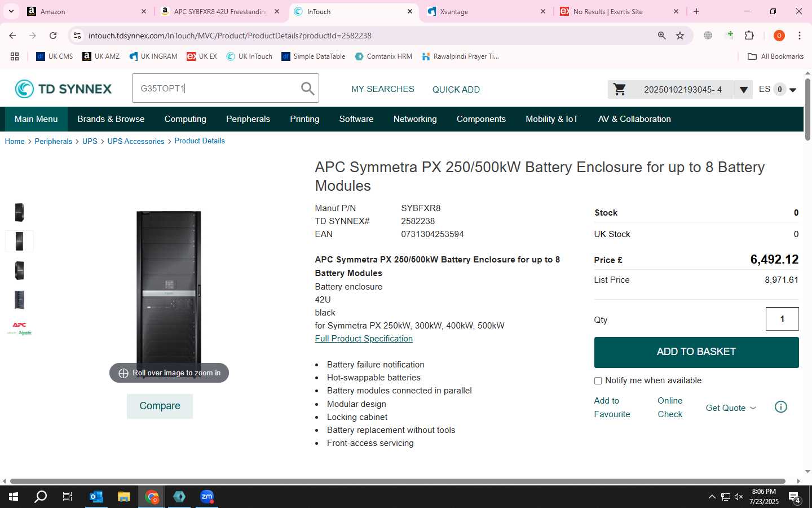Open Windows taskbar search
The image size is (812, 508).
tap(41, 497)
